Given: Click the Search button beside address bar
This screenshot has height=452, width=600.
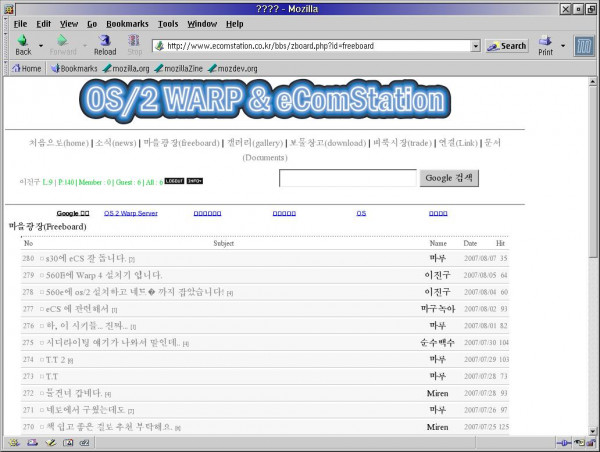Looking at the screenshot, I should click(507, 46).
